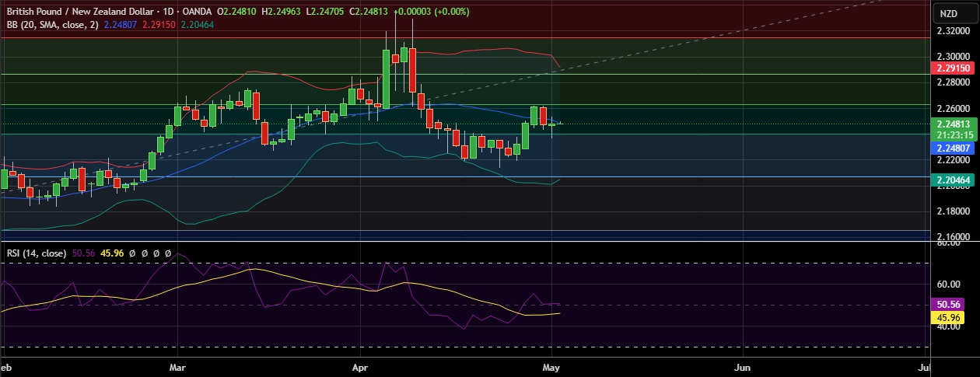Screen dimensions: 980x377
Task: Click the teal 2.20464 value in BB legend
Action: 197,25
